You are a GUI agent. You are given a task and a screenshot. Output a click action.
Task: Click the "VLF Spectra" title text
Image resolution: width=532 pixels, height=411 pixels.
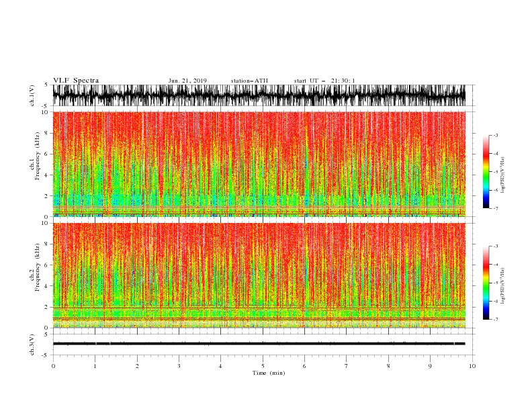coord(76,81)
